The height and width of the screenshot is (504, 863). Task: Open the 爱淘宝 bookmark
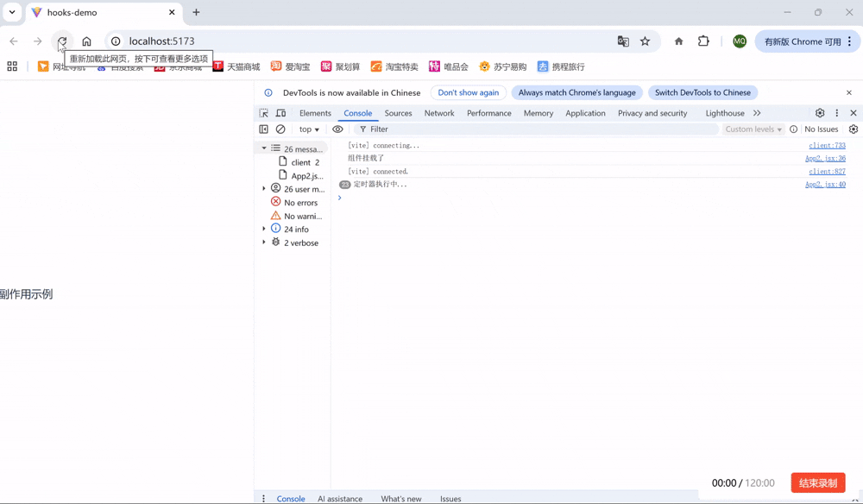pyautogui.click(x=290, y=66)
